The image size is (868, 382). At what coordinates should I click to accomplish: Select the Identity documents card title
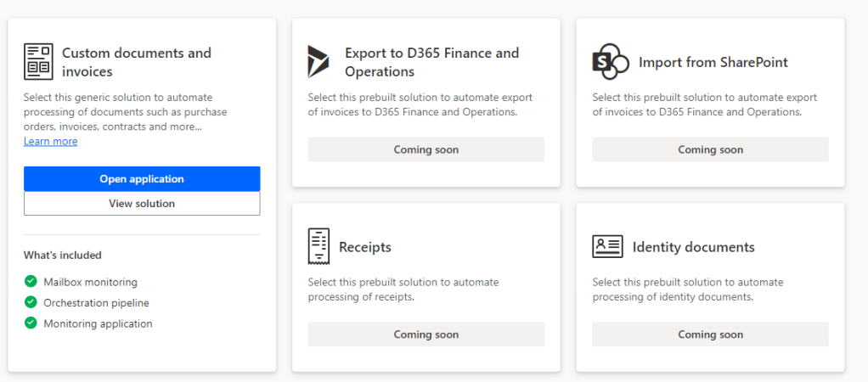pos(693,248)
